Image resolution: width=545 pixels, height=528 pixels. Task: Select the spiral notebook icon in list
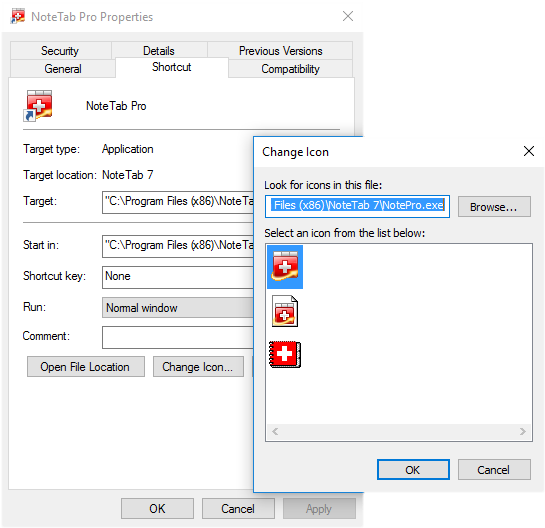tap(285, 354)
